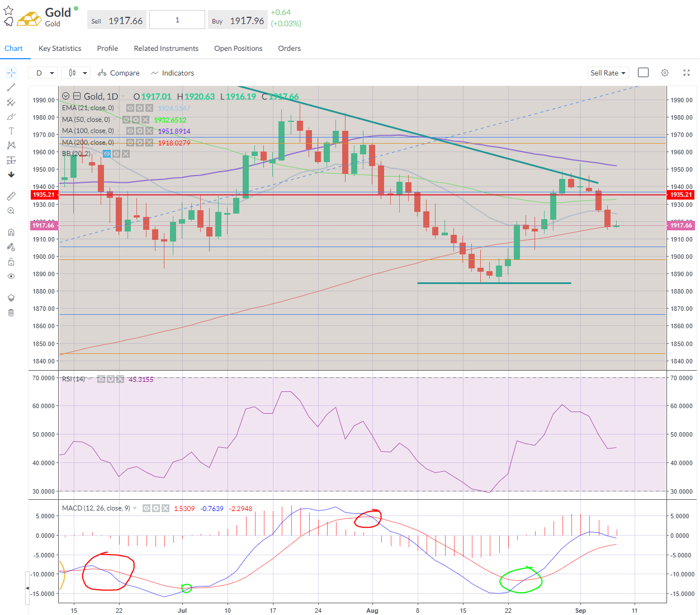Open the Sell Rate dropdown
This screenshot has height=615, width=700.
(608, 73)
